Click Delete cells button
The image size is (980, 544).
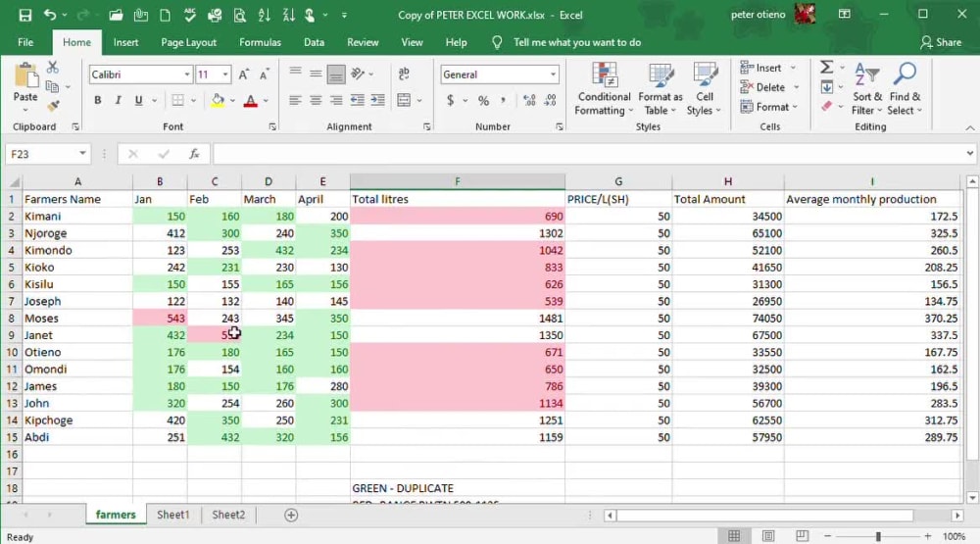click(x=762, y=87)
